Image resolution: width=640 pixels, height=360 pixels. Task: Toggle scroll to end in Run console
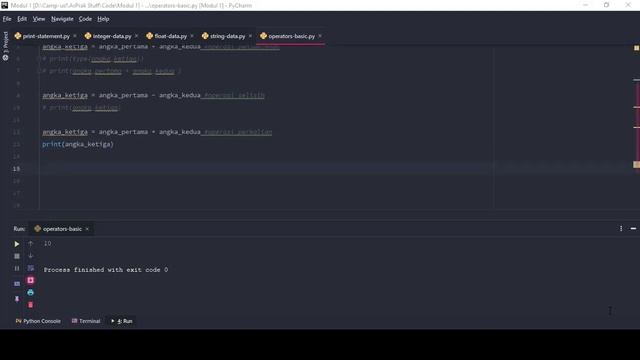[31, 280]
